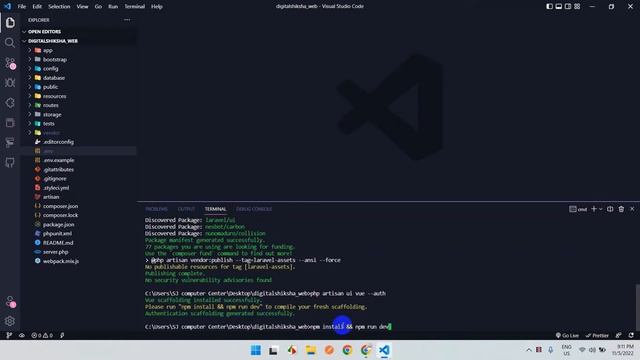
Task: Open the Windows Start button
Action: pyautogui.click(x=256, y=350)
